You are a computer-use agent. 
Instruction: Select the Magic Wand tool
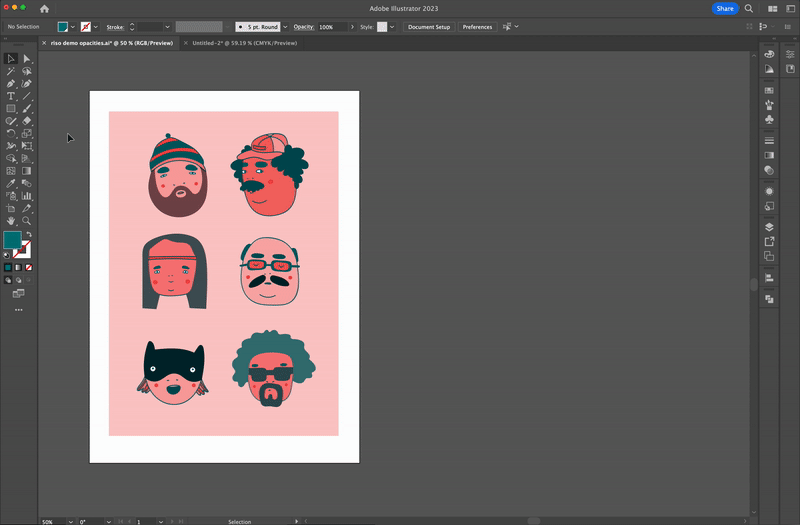click(x=11, y=71)
